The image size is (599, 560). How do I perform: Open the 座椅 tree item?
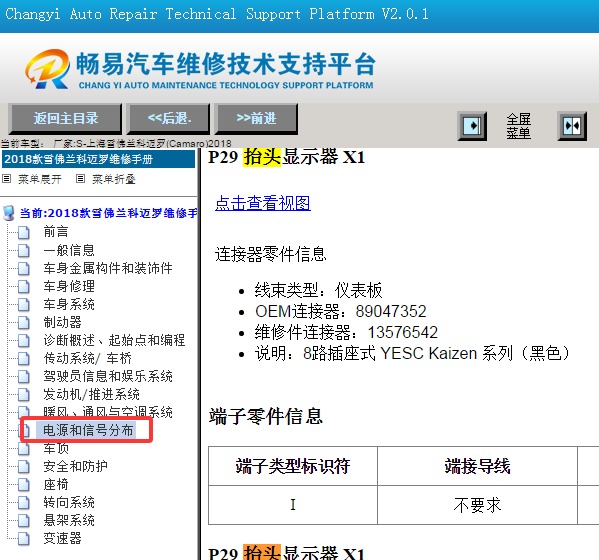tap(56, 484)
